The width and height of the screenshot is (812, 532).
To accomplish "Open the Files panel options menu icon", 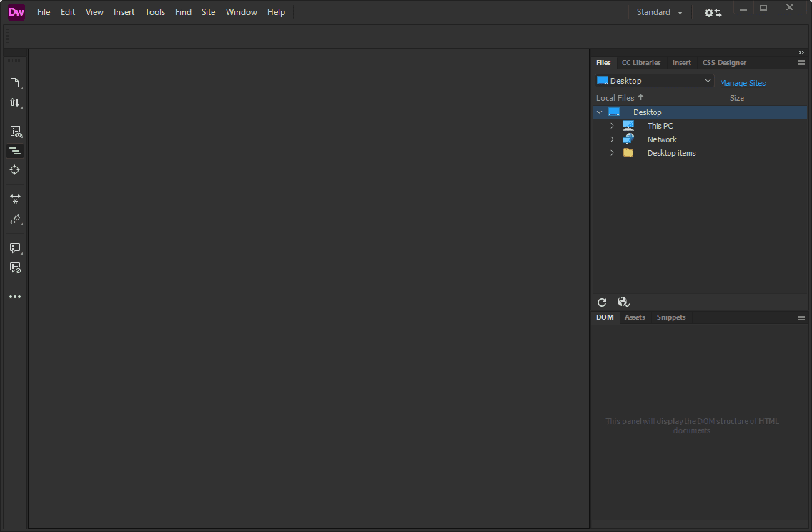I will pos(801,63).
